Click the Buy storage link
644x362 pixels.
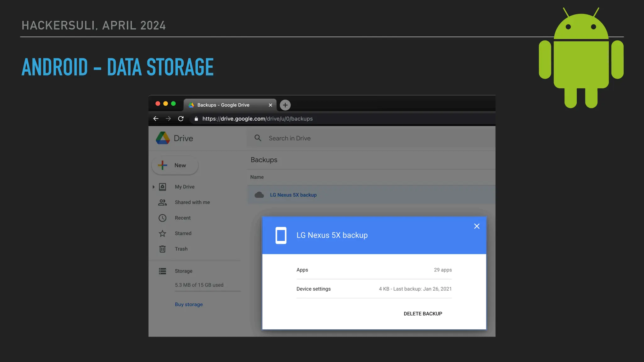(189, 304)
